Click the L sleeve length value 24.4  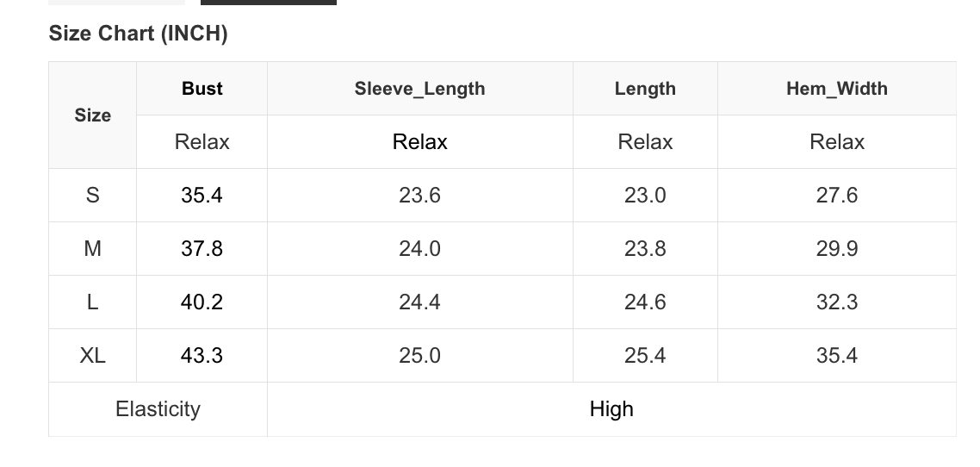click(419, 302)
